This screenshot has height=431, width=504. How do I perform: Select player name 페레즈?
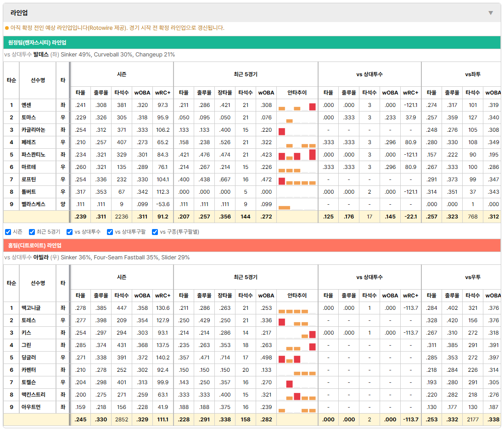pos(28,142)
